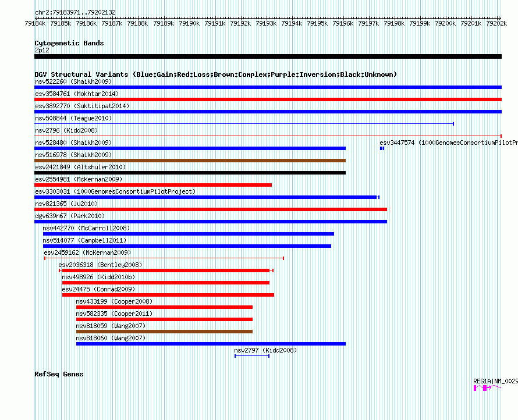Click the 79202k ruler tick label
Image resolution: width=518 pixels, height=420 pixels.
tap(496, 23)
